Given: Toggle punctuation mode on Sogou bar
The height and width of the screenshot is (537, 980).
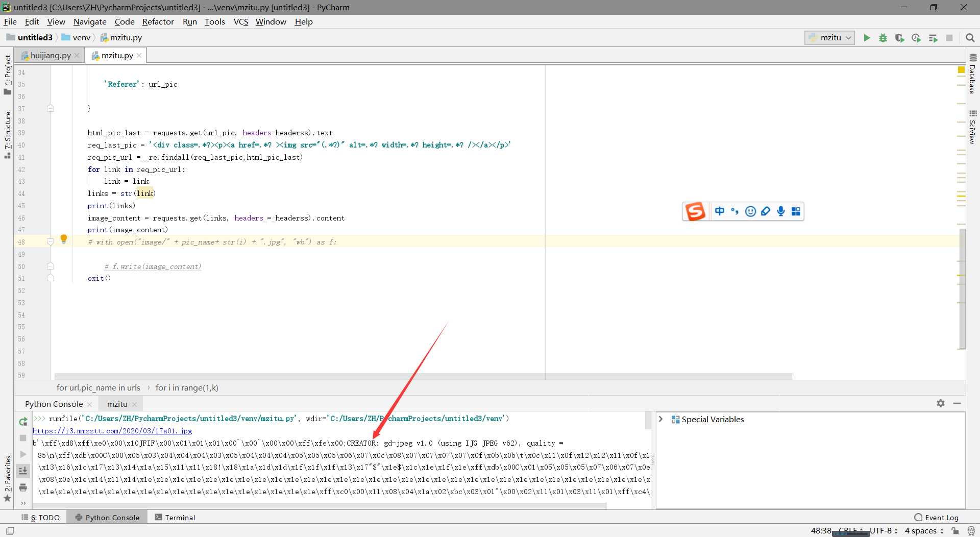Looking at the screenshot, I should (x=735, y=211).
